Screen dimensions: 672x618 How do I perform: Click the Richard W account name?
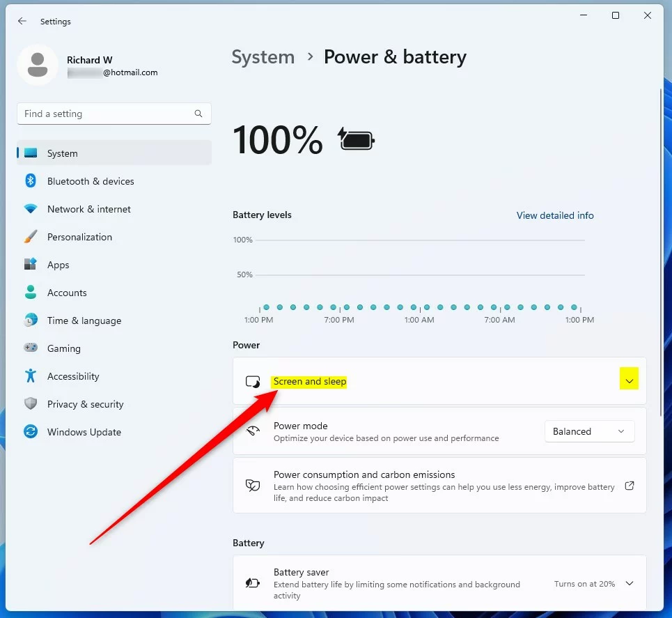tap(90, 60)
